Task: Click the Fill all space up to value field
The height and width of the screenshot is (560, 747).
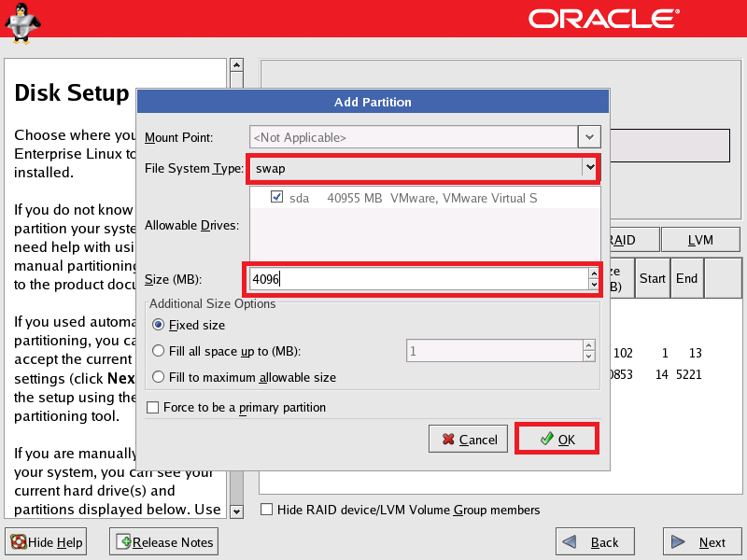Action: [495, 351]
